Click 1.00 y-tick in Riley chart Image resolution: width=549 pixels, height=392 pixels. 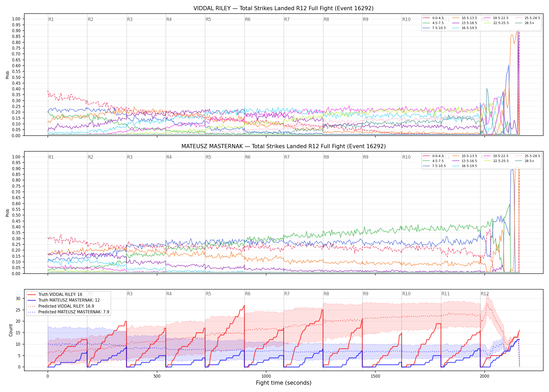tap(16, 19)
